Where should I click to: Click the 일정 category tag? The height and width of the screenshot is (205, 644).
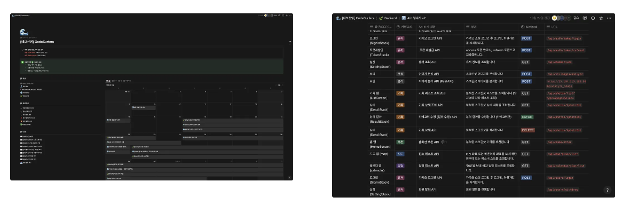click(400, 165)
